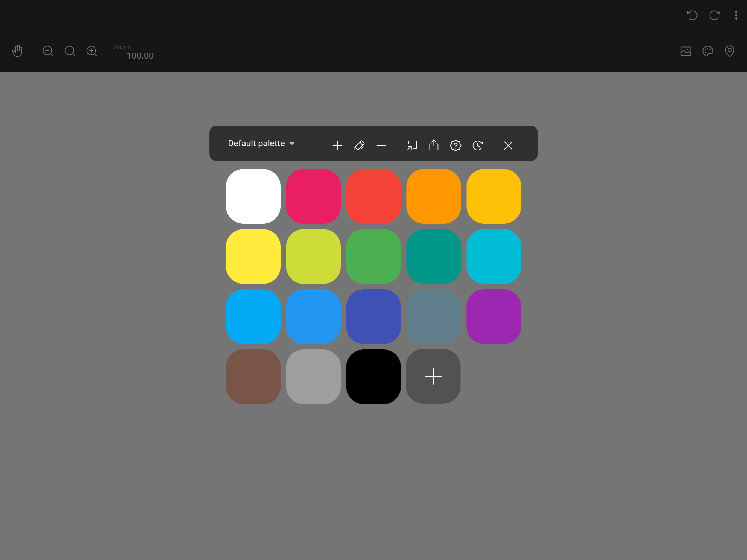Screen dimensions: 747x560
Task: Select the hand pan tool
Action: (x=17, y=51)
